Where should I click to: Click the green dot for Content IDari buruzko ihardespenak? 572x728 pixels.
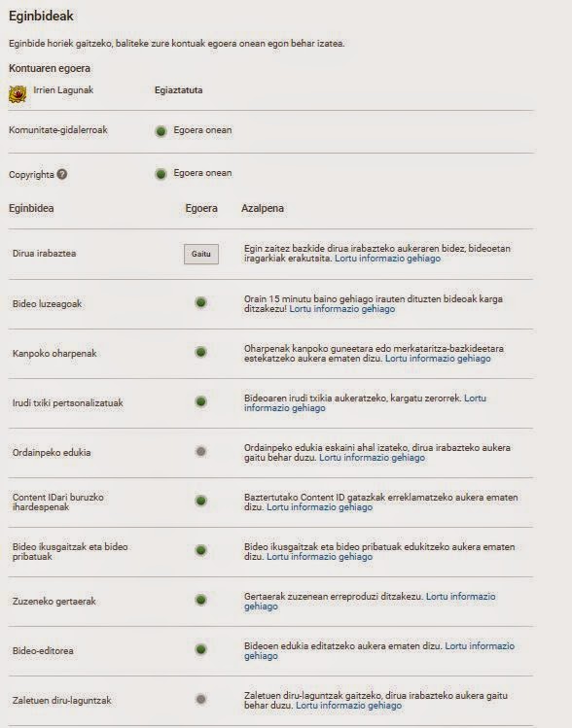tap(200, 501)
